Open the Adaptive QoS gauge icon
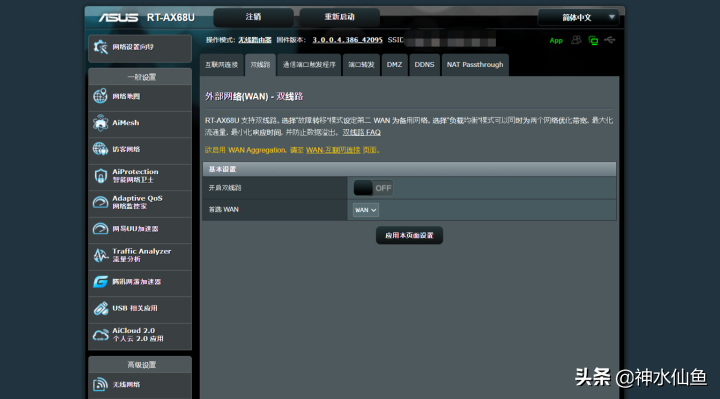The height and width of the screenshot is (399, 720). tap(100, 202)
